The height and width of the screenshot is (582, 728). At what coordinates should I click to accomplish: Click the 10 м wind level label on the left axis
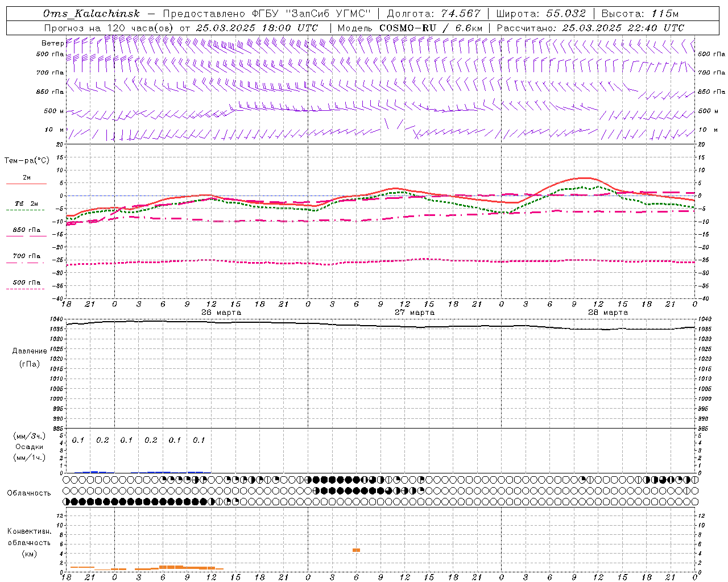click(55, 130)
